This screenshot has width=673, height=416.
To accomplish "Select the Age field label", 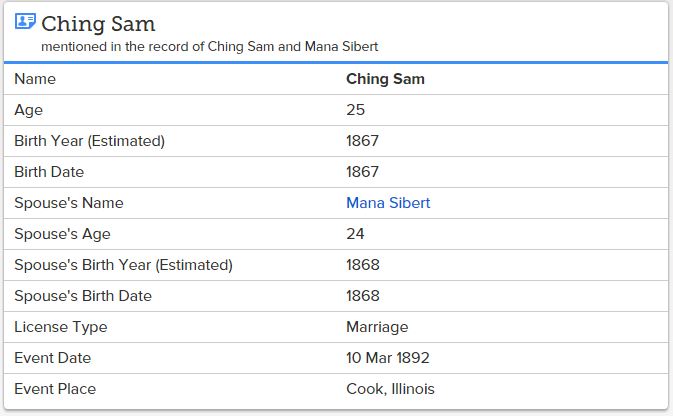I will [29, 110].
